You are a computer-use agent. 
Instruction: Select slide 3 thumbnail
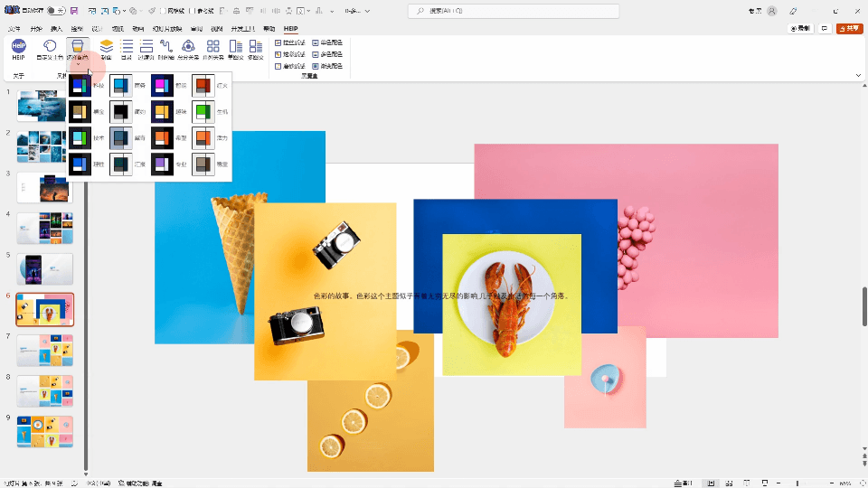coord(45,187)
